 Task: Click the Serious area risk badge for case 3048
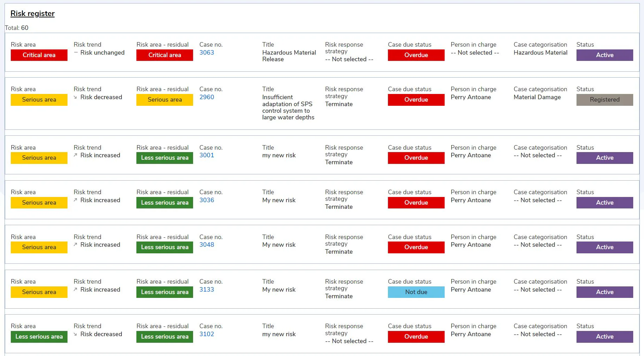(x=39, y=247)
